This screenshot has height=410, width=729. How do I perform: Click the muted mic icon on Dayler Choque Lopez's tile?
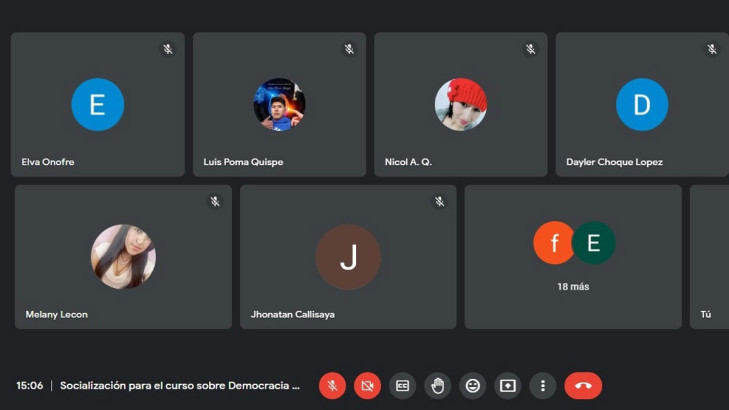[x=712, y=49]
